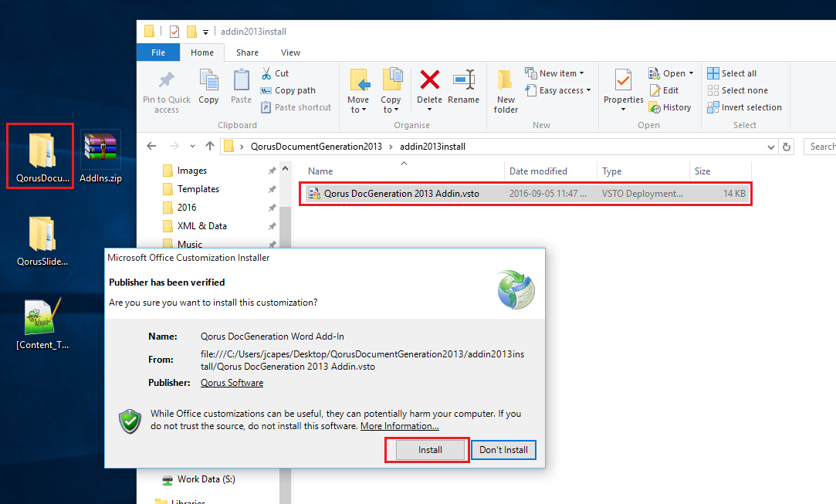The height and width of the screenshot is (504, 836).
Task: Open Music in the navigation pane
Action: (190, 244)
